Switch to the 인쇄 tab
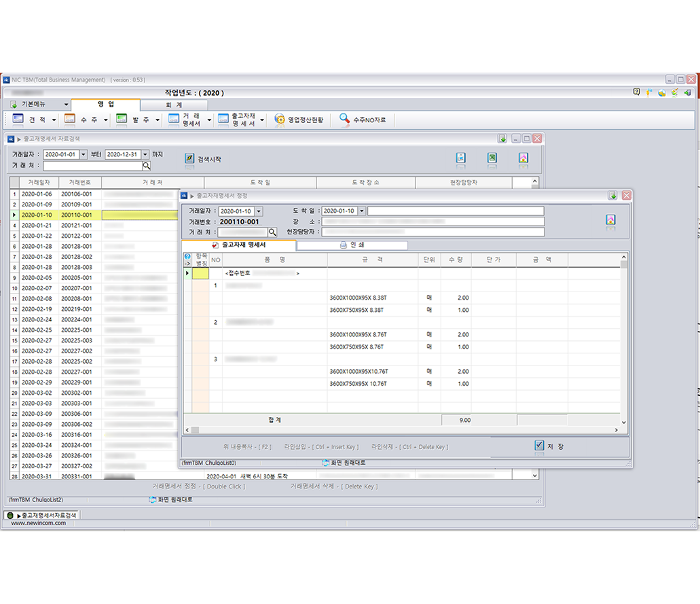This screenshot has height=604, width=700. (352, 245)
